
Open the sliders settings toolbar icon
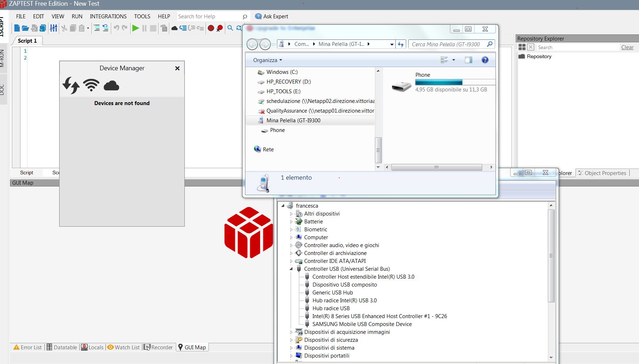53,28
